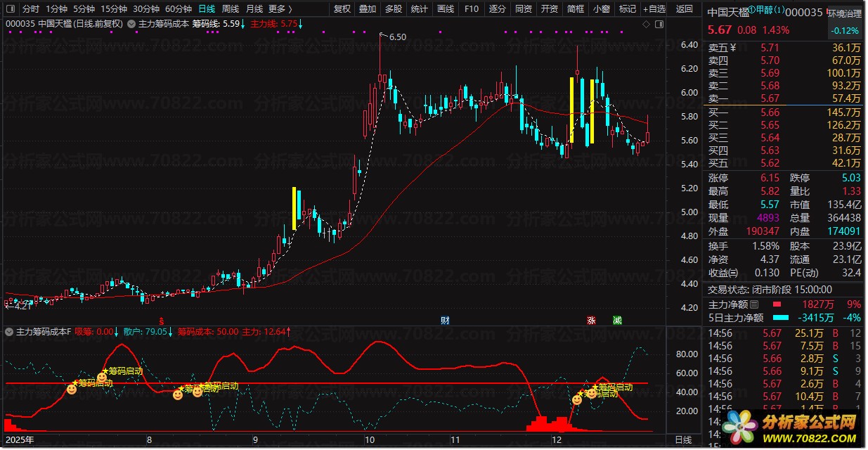The image size is (868, 450).
Task: Click the 中国天楹 stock name in quote panel
Action: tap(727, 13)
